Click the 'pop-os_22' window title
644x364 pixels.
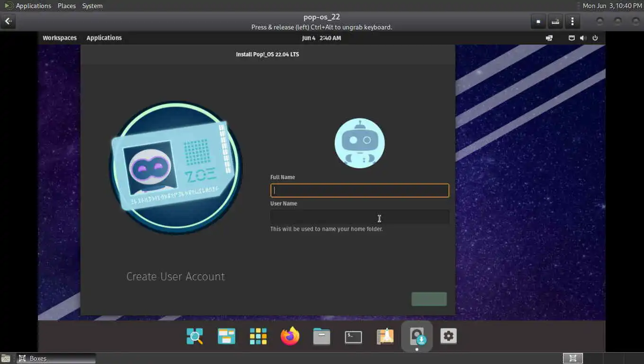point(322,17)
